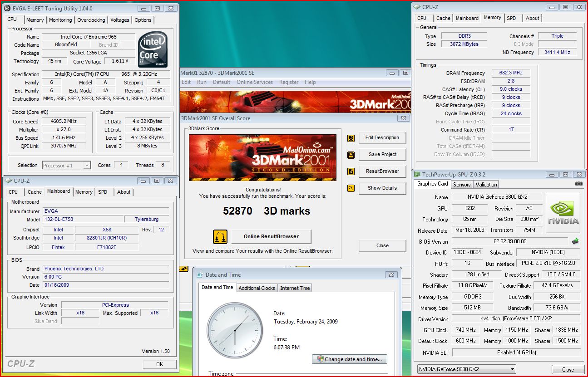Open the Internet Time tab
Viewport: 588px width, 377px height.
pos(295,288)
